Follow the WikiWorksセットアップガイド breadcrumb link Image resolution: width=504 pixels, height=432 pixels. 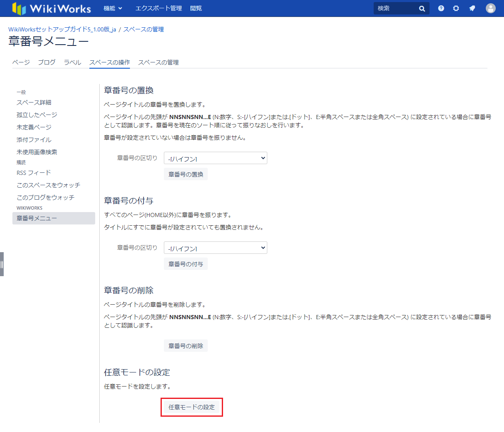point(62,29)
